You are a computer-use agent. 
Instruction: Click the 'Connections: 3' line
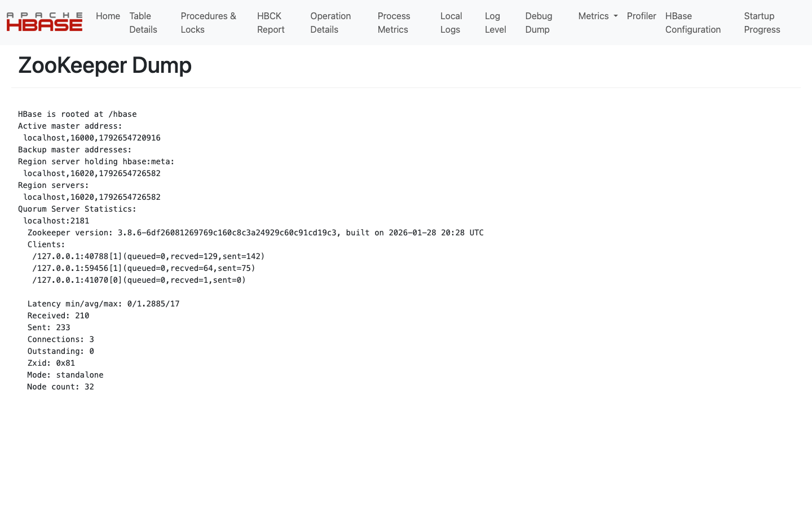coord(61,339)
